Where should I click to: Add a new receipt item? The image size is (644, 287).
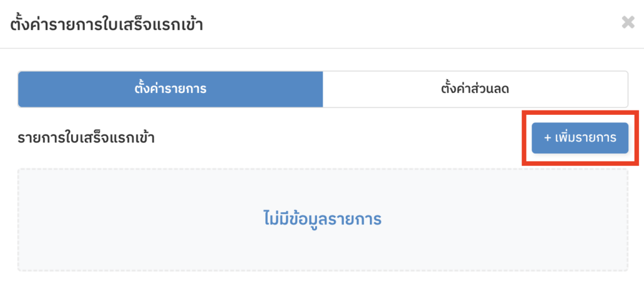coord(580,138)
